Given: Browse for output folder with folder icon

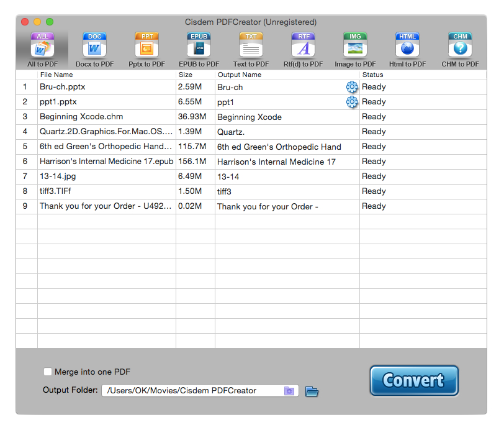Looking at the screenshot, I should [x=312, y=391].
